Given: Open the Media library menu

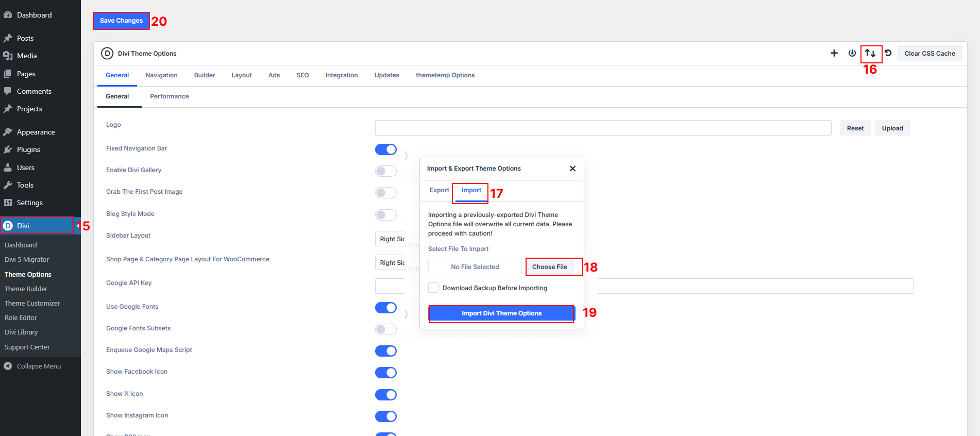Looking at the screenshot, I should coord(27,56).
